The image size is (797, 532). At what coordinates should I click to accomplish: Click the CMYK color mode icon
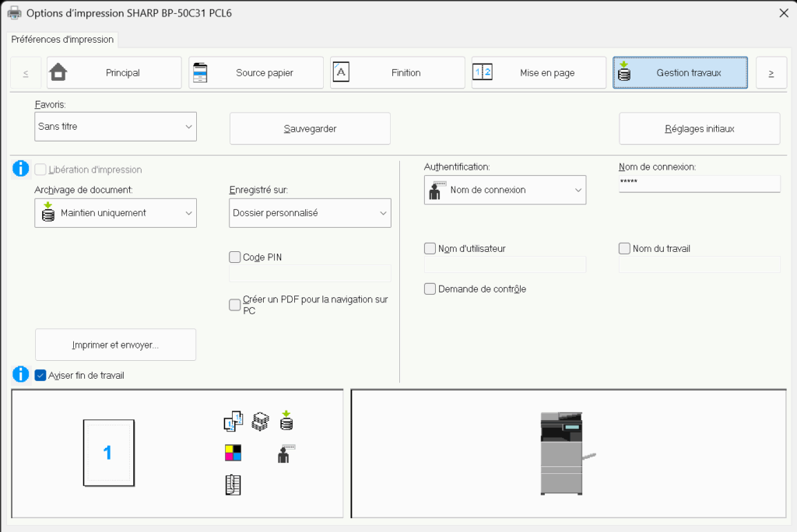click(x=233, y=453)
